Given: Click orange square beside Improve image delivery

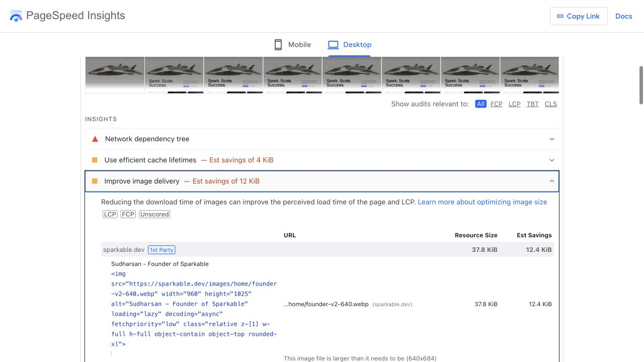Looking at the screenshot, I should tap(95, 181).
